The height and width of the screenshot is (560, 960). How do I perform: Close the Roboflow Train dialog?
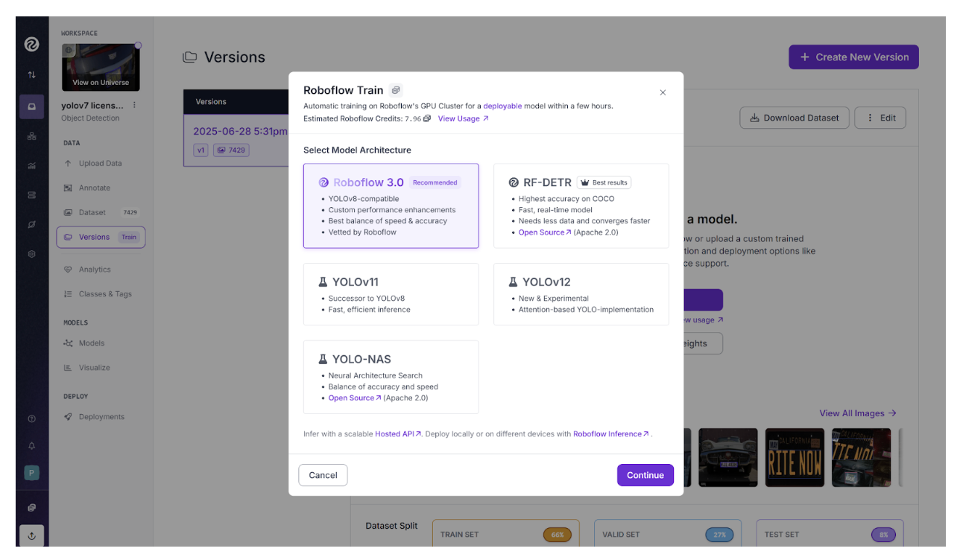[663, 92]
